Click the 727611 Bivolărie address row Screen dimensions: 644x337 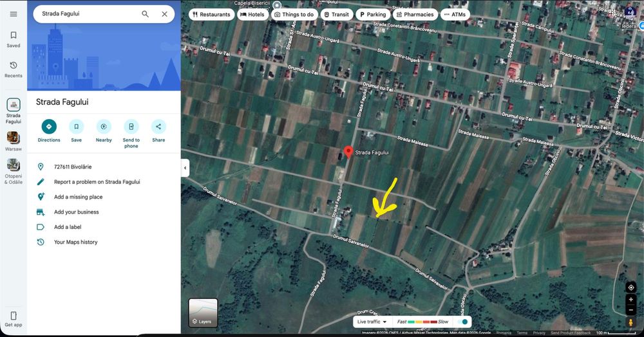tap(104, 167)
